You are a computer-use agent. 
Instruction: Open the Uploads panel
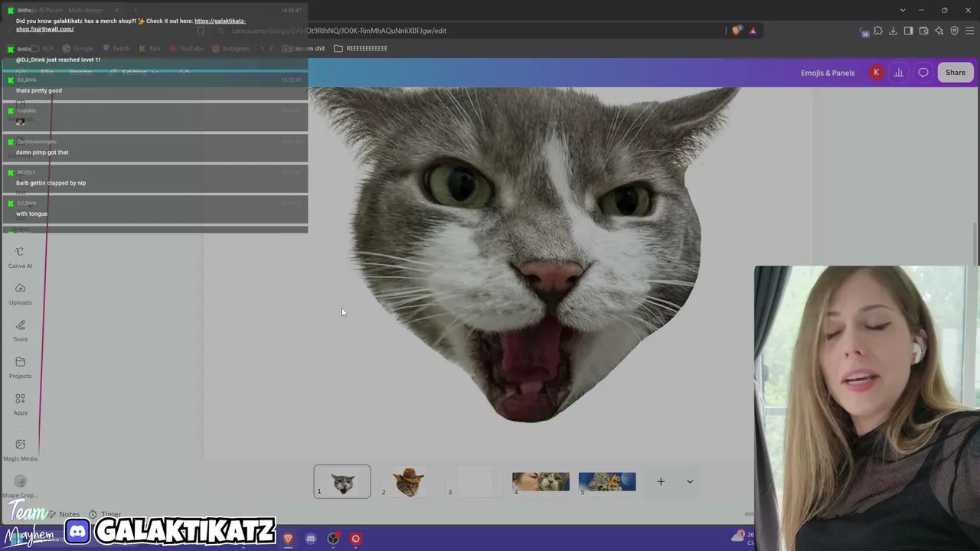(x=20, y=295)
